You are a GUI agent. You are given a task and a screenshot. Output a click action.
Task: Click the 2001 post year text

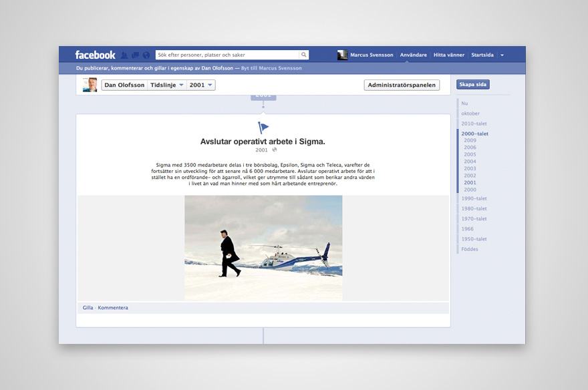(x=261, y=150)
